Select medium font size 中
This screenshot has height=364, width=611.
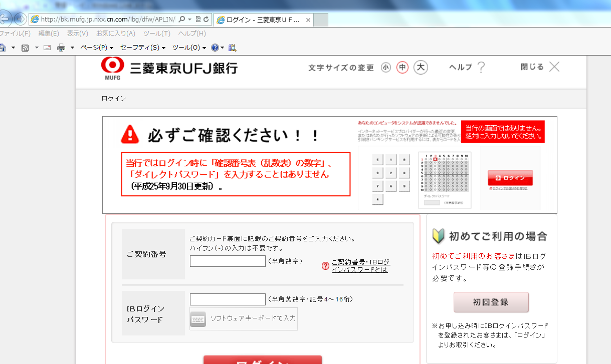[402, 68]
